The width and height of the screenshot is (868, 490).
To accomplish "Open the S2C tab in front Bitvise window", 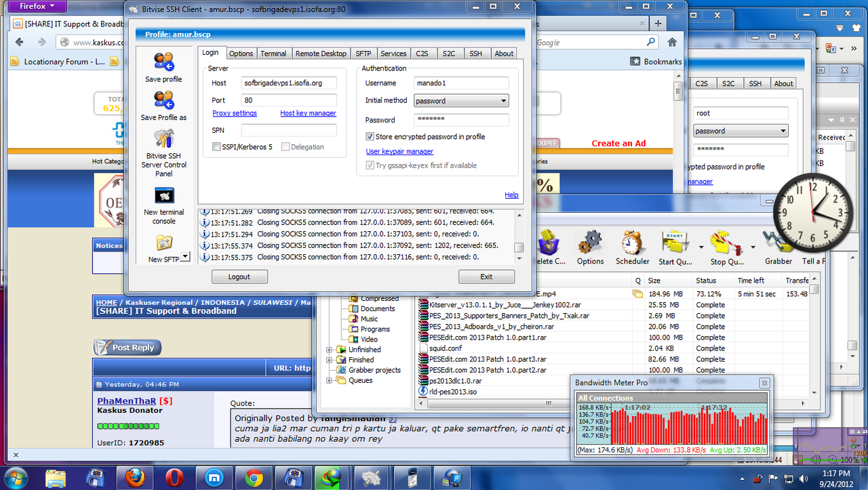I will click(x=449, y=54).
